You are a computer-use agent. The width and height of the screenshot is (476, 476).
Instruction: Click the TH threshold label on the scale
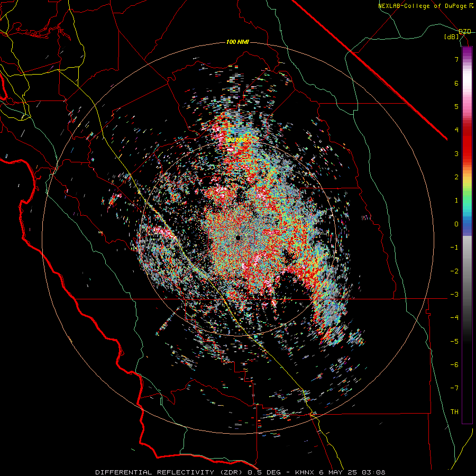[454, 412]
